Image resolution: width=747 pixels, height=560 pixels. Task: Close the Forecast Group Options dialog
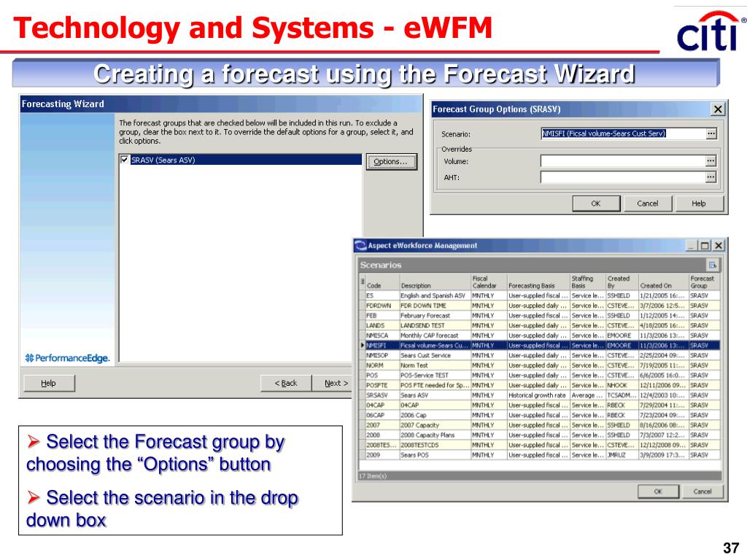click(718, 109)
